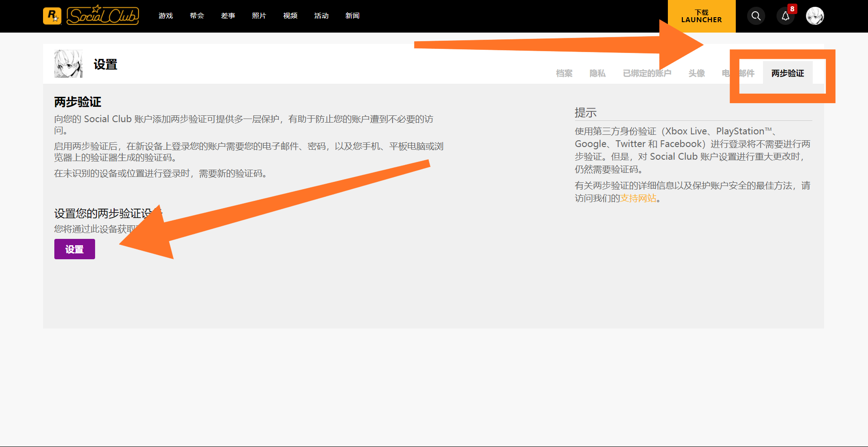Open the 支持网站 link

638,198
